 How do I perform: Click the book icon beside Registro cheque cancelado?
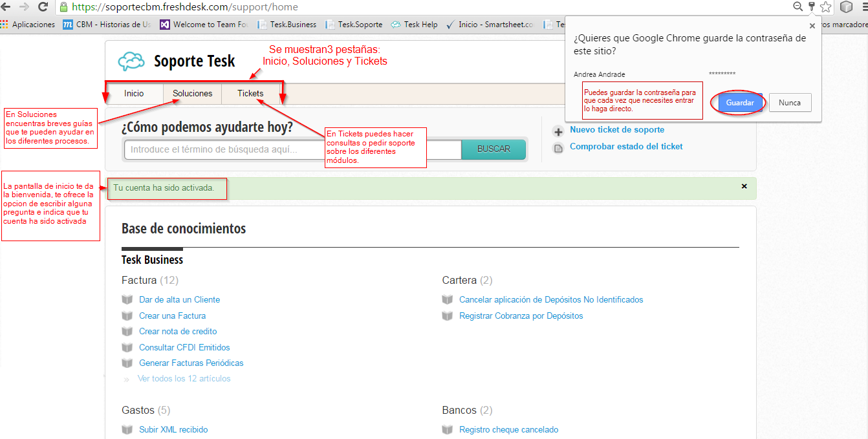coord(448,429)
